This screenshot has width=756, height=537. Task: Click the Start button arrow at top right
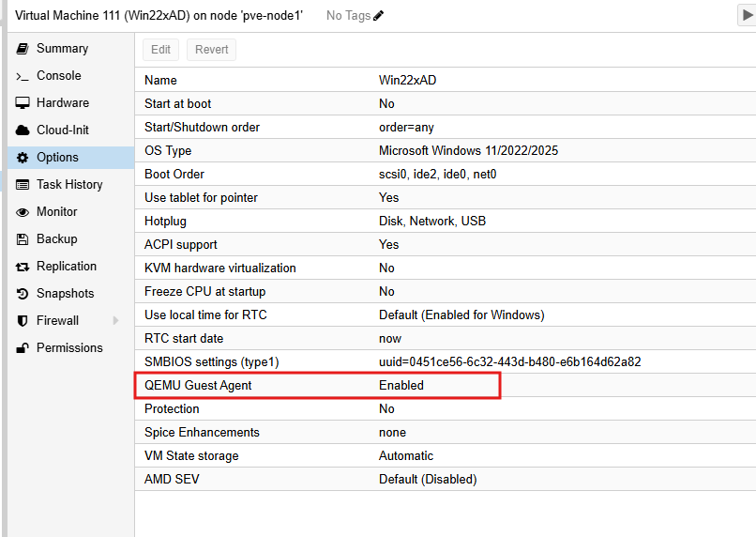pos(746,15)
